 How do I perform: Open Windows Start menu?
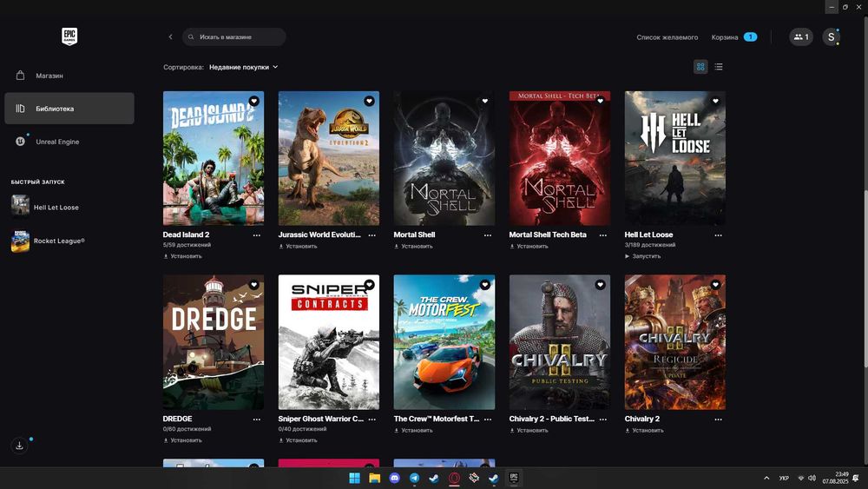coord(355,478)
